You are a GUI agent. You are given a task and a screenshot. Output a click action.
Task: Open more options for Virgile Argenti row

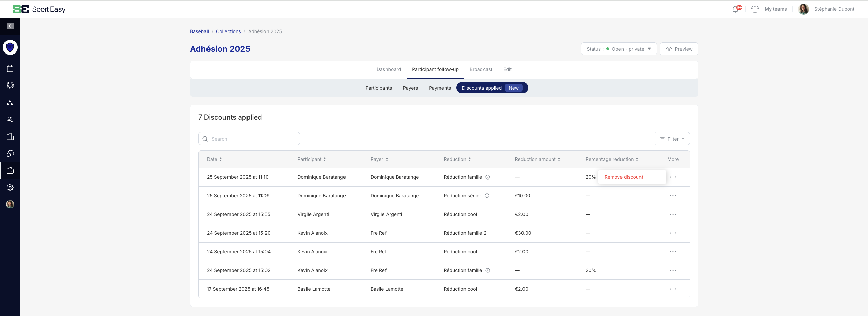click(673, 214)
